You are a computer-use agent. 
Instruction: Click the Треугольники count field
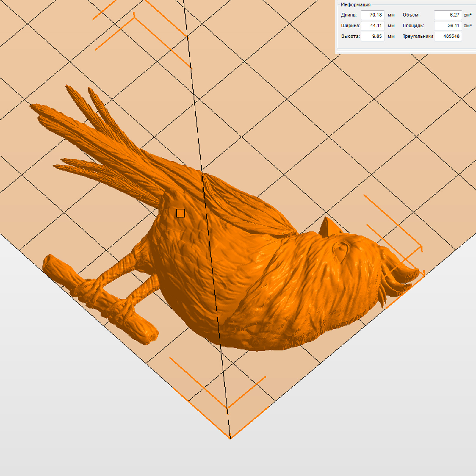(x=448, y=36)
